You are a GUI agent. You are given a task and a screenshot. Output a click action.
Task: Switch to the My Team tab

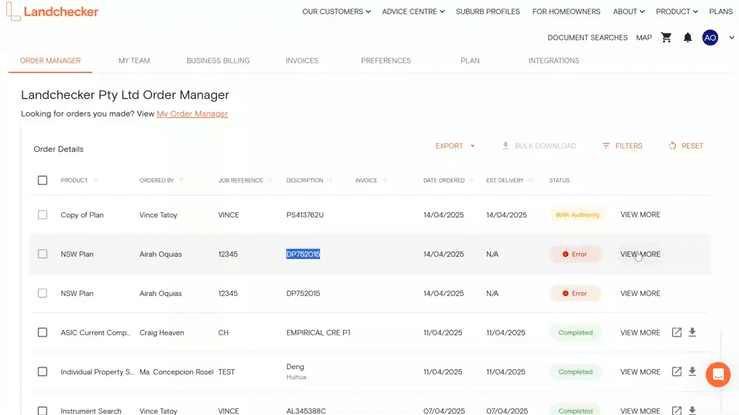click(x=134, y=61)
